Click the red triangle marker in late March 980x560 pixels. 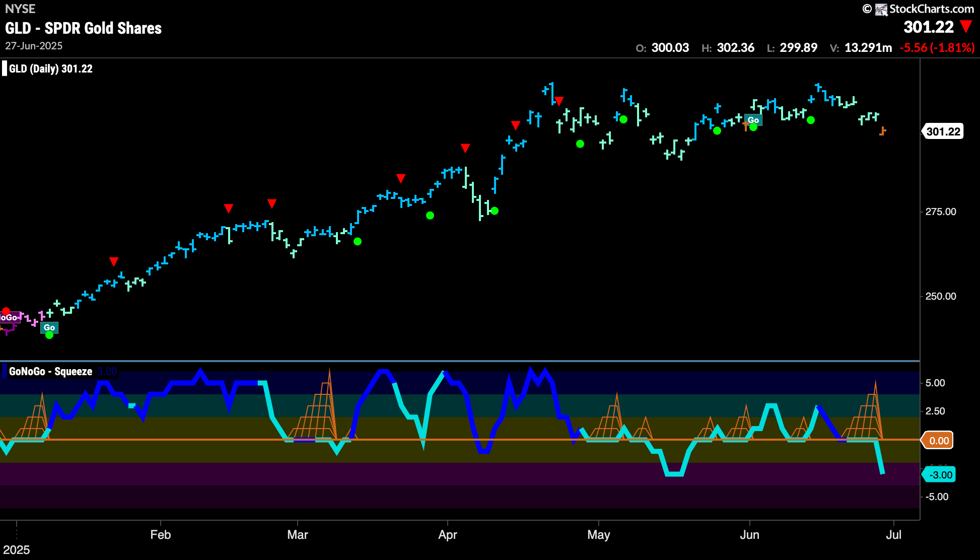point(401,178)
